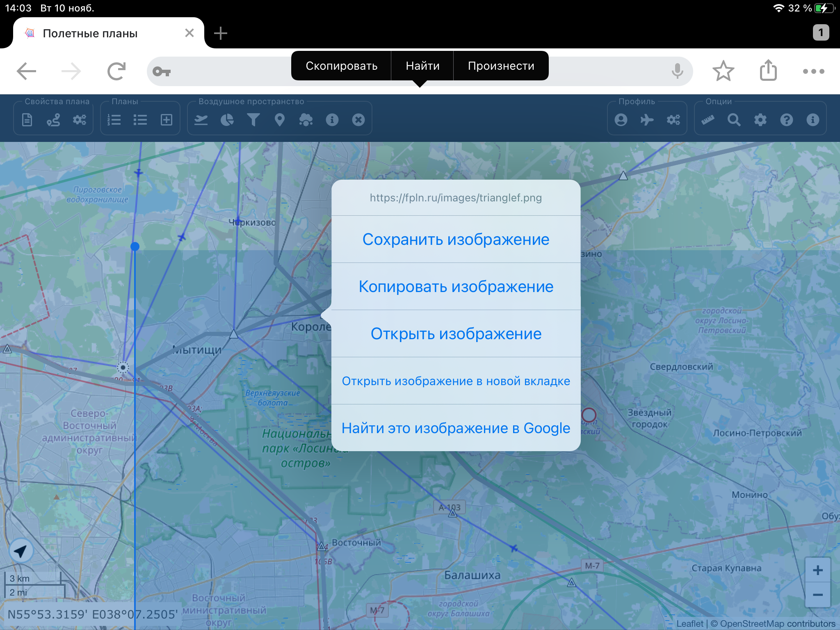Click the aircraft profile airplane icon
This screenshot has width=840, height=630.
[x=647, y=120]
